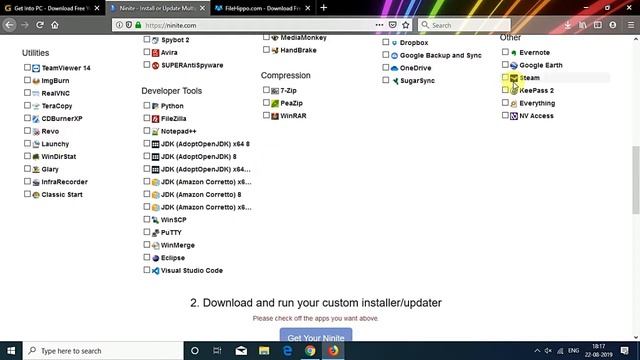
Task: Click the Google Earth icon
Action: (514, 65)
